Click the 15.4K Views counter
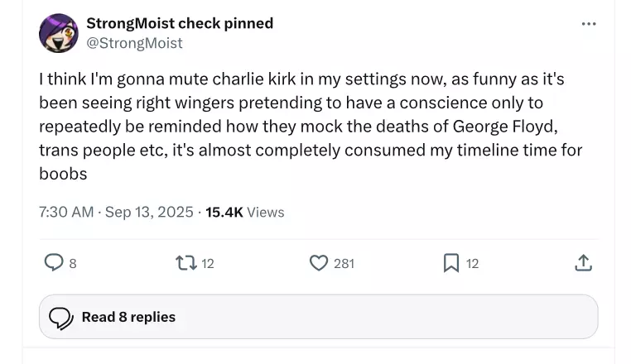The height and width of the screenshot is (364, 631). 244,212
